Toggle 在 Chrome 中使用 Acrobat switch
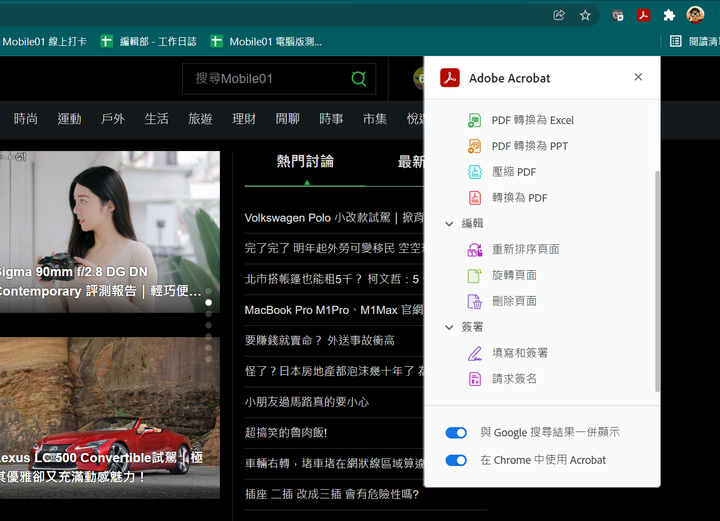This screenshot has width=720, height=521. tap(456, 460)
